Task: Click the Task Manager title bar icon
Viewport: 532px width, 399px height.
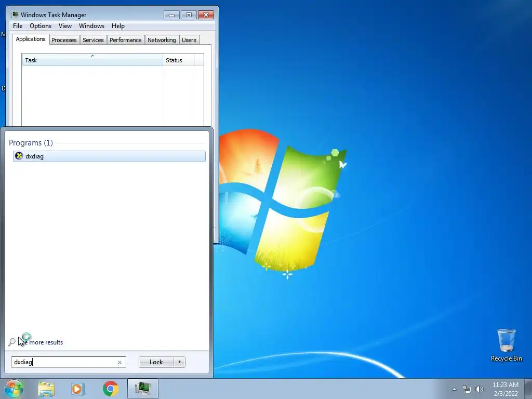Action: [15, 15]
